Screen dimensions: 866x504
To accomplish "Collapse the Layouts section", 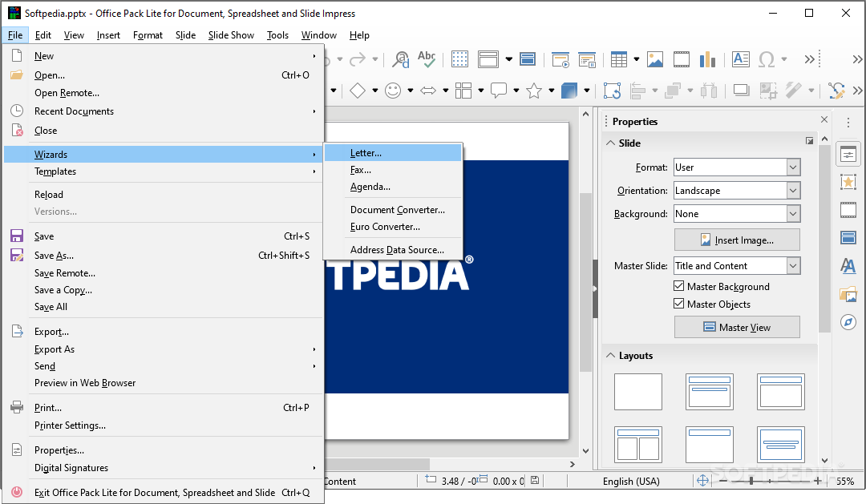I will point(610,356).
